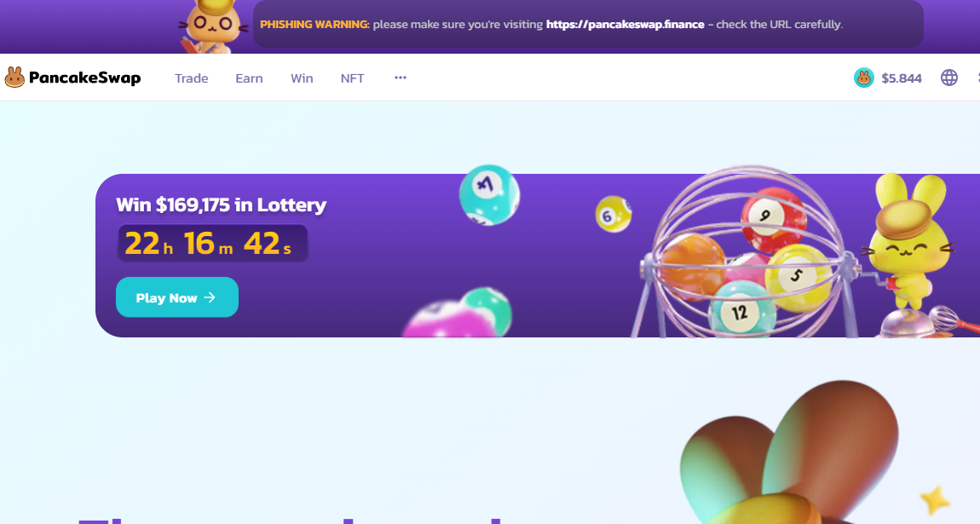
Task: Click the $5.844 CAKE price text
Action: point(902,78)
